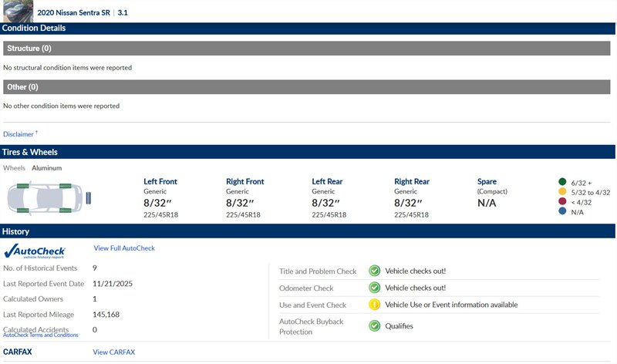The image size is (617, 364).
Task: Collapse the Tires & Wheels section header
Action: 308,152
